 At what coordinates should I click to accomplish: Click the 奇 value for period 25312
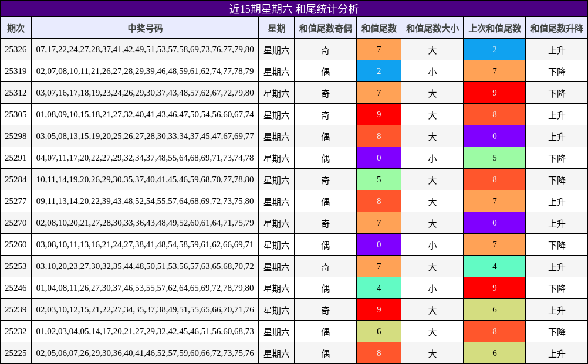click(325, 93)
